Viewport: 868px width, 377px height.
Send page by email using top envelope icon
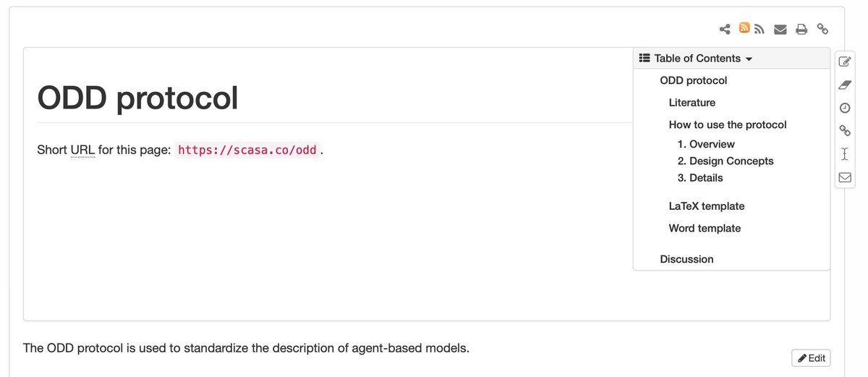(x=780, y=30)
